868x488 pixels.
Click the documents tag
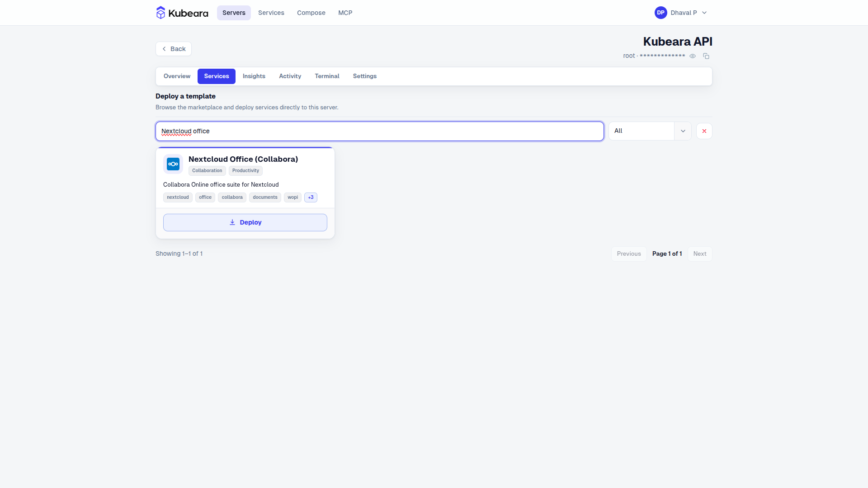(265, 197)
